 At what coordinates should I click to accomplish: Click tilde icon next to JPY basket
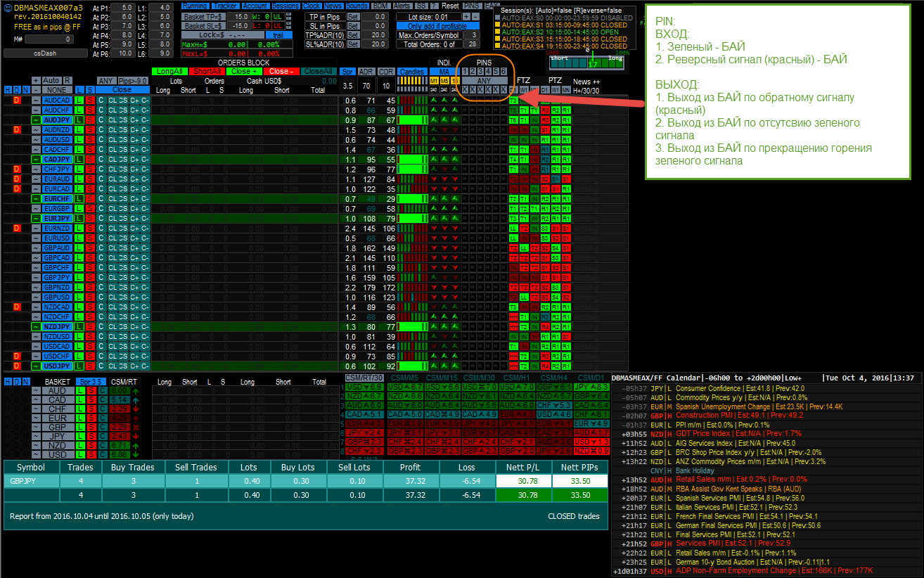pyautogui.click(x=36, y=437)
